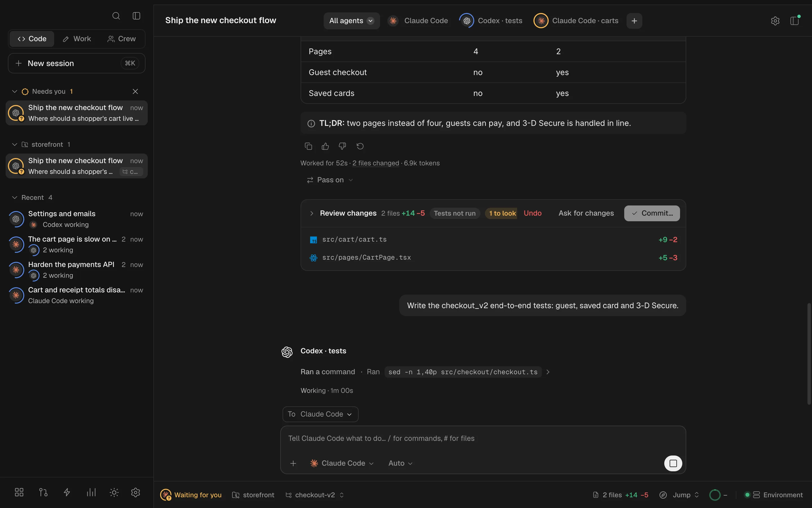Open the grid dashboard icon in bottom bar
The height and width of the screenshot is (508, 812).
tap(19, 492)
